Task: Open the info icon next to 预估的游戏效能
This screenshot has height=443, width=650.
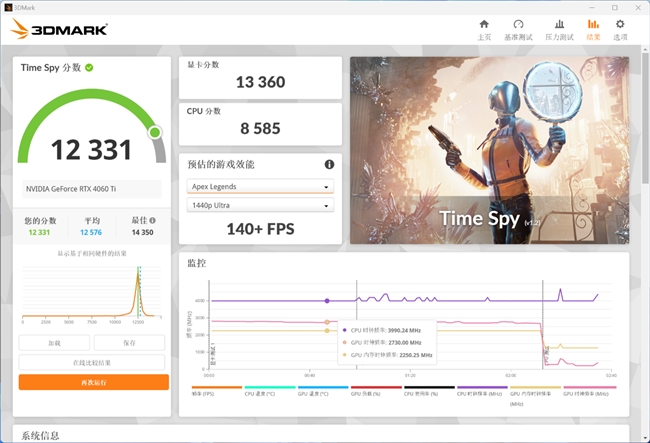Action: pos(329,165)
